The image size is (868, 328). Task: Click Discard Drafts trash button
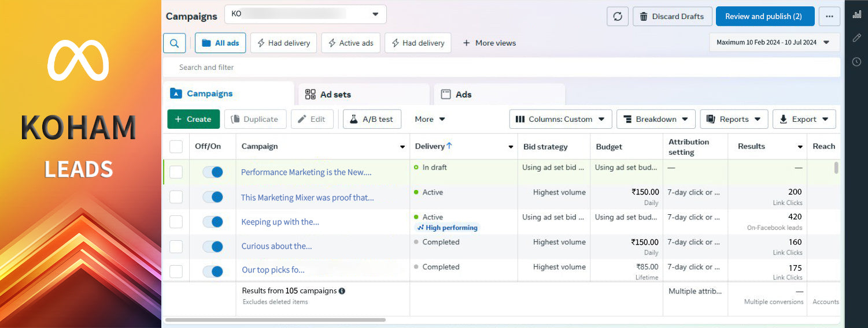(672, 16)
